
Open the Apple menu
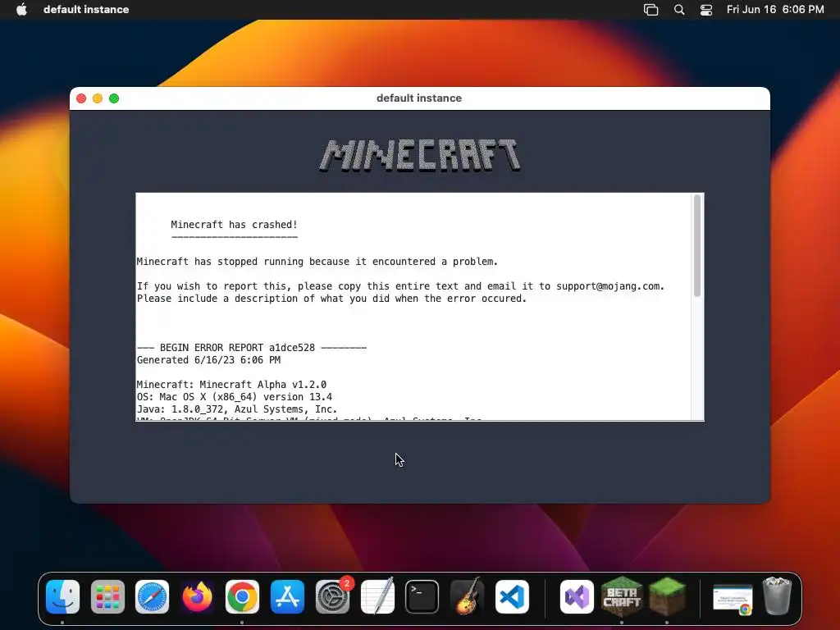click(x=21, y=9)
